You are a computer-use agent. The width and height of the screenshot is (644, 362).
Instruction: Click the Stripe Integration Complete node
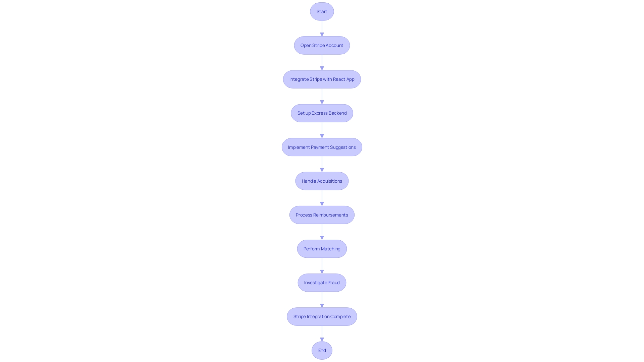[322, 316]
